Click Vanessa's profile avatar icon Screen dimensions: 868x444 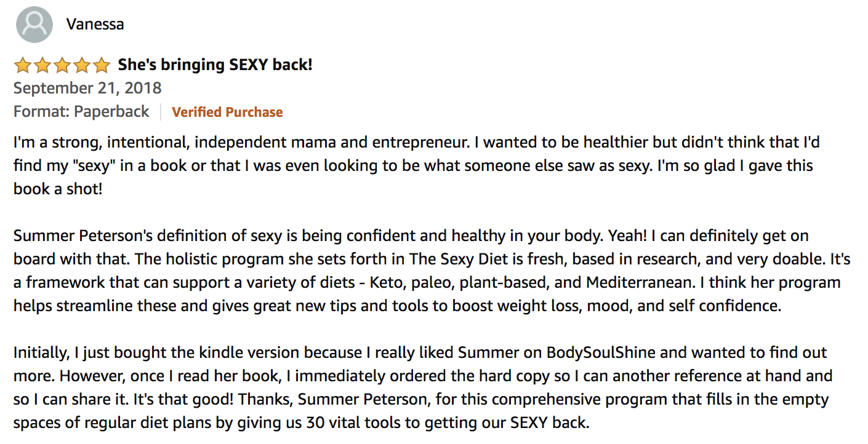(34, 25)
